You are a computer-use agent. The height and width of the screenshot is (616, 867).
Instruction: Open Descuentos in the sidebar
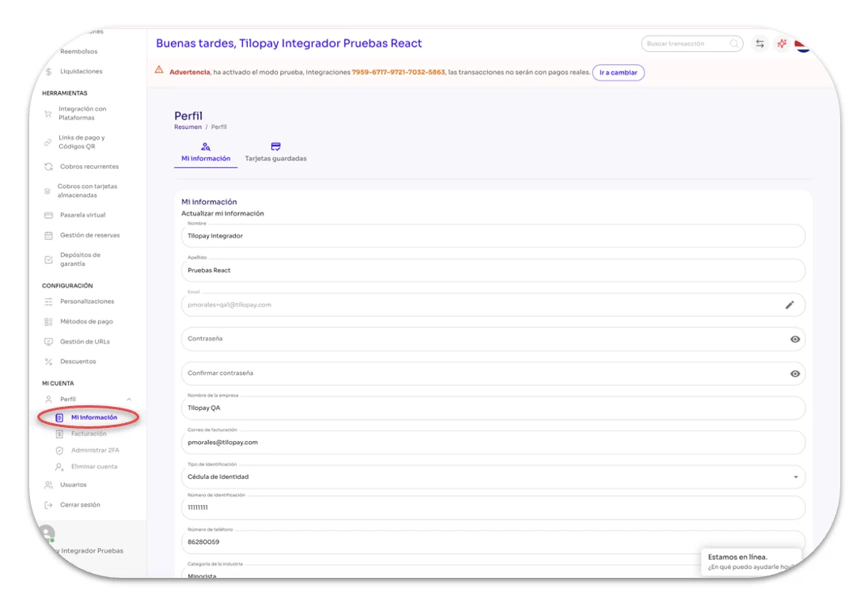pyautogui.click(x=78, y=361)
